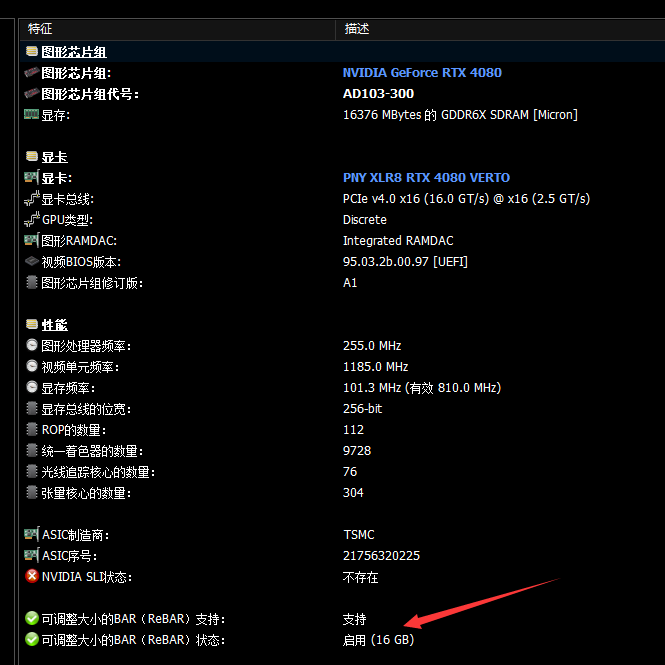Click the icon beside 图形RAMDAC:
This screenshot has height=665, width=665.
click(x=32, y=240)
